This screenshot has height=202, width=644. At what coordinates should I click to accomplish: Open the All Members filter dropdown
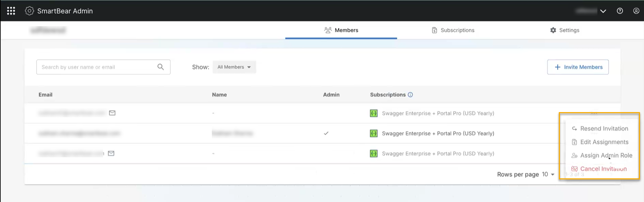[234, 67]
